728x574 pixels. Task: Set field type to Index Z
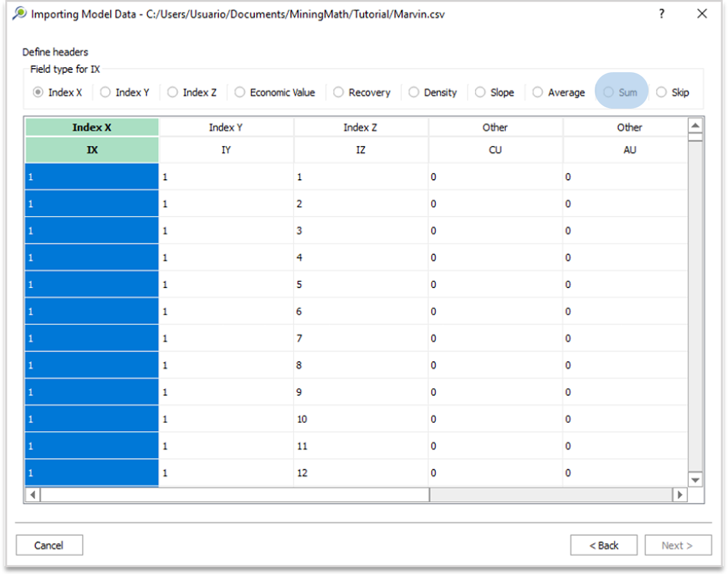point(172,92)
